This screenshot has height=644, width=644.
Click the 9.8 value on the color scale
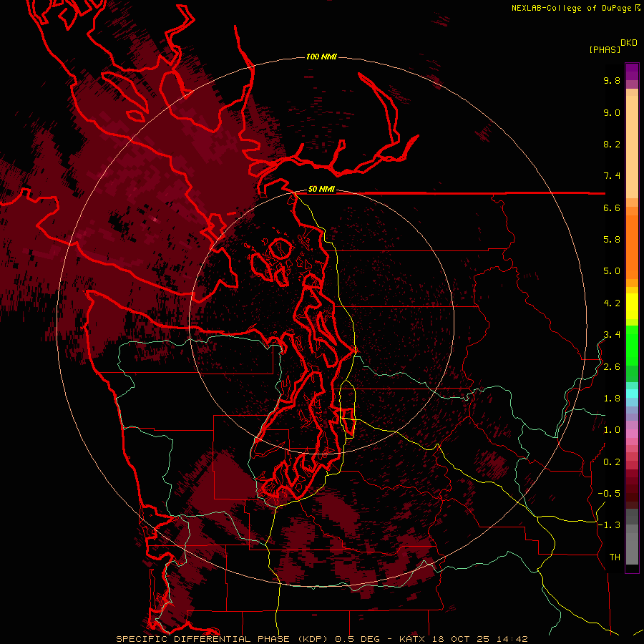612,80
